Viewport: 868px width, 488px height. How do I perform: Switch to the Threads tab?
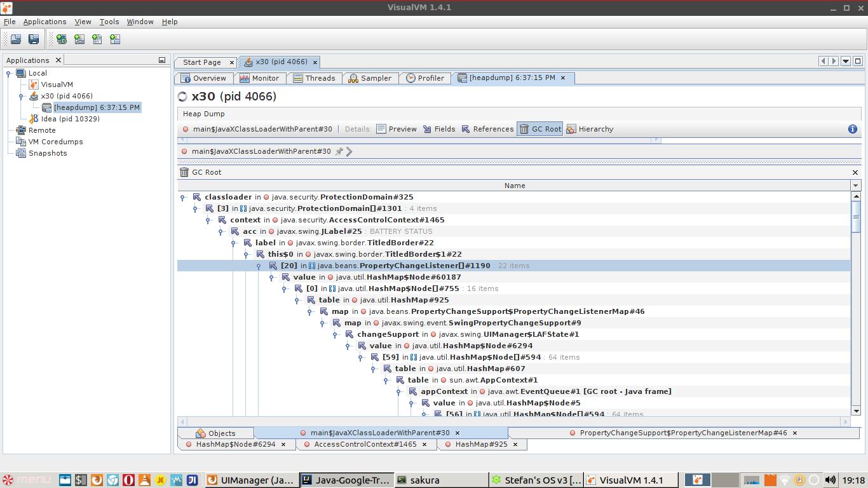pos(313,78)
